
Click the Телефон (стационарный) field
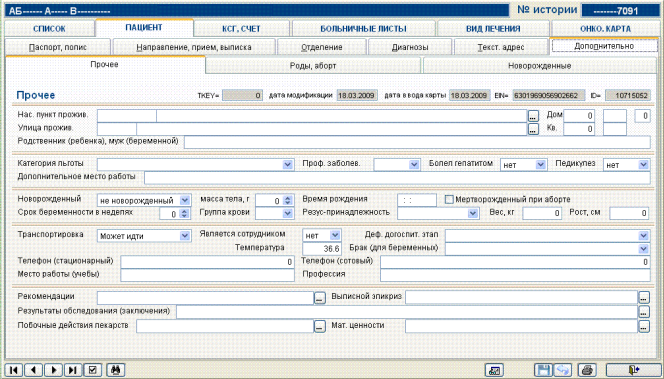(208, 262)
